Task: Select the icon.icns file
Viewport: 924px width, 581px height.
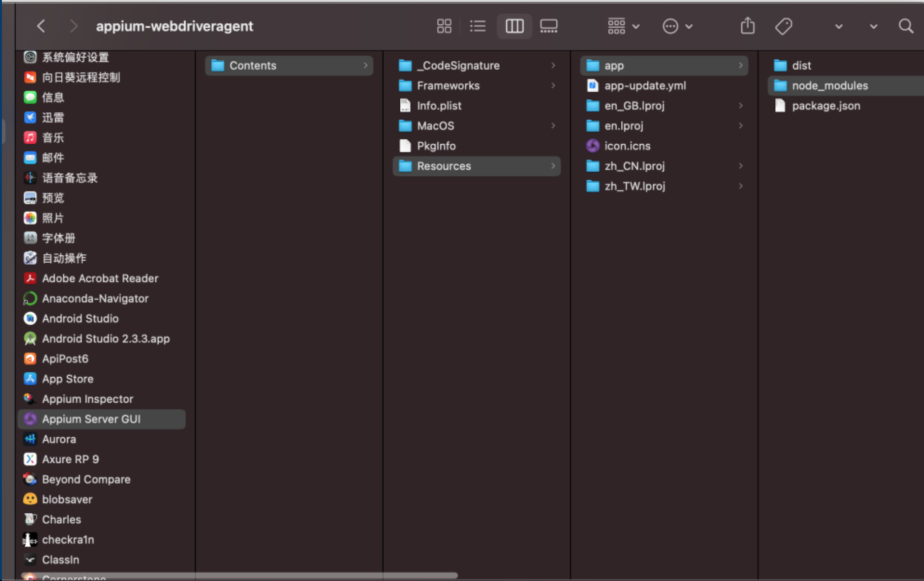Action: point(664,146)
